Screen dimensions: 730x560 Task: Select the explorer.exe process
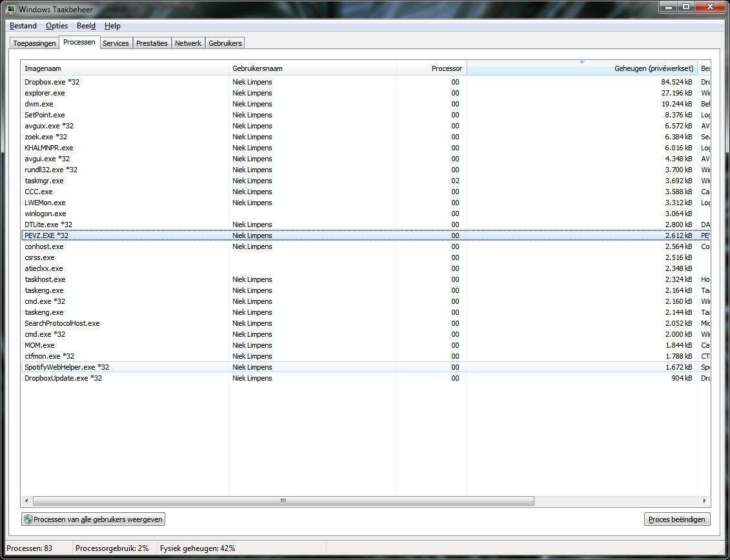coord(366,93)
